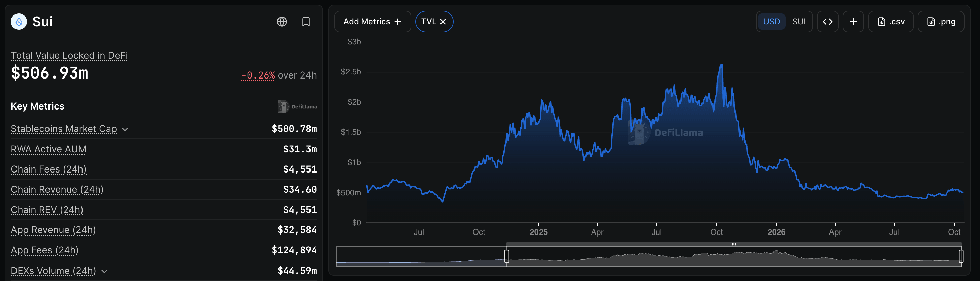Viewport: 980px width, 281px height.
Task: Click the RWA Active AUM label
Action: [48, 149]
